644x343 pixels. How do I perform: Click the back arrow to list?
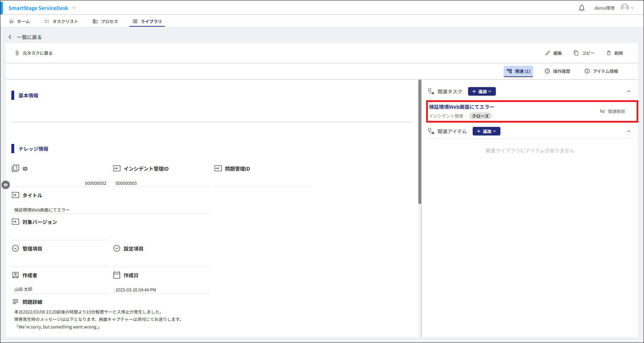pos(10,37)
